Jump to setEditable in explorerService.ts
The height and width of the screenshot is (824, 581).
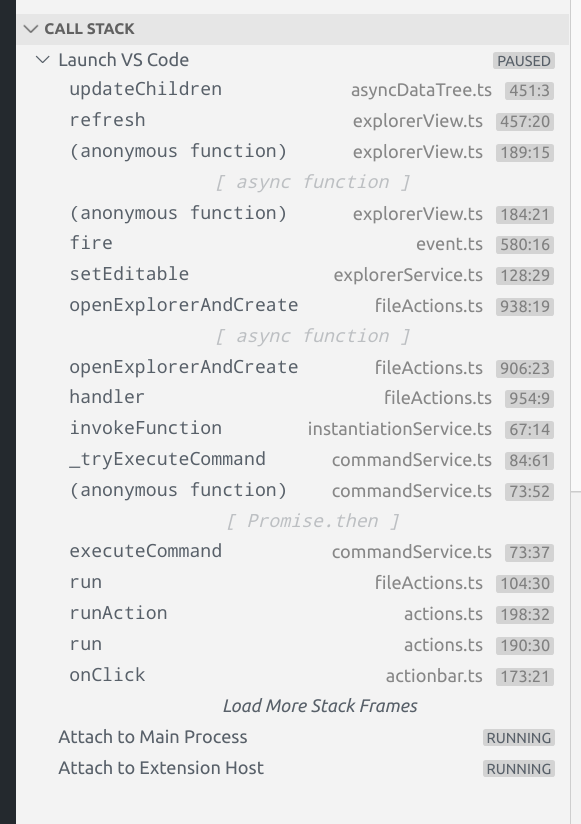127,274
